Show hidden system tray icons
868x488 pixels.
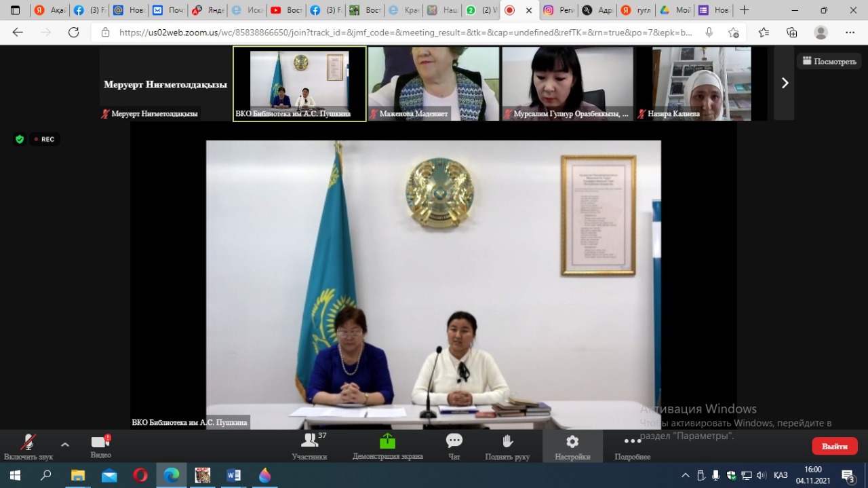[686, 475]
